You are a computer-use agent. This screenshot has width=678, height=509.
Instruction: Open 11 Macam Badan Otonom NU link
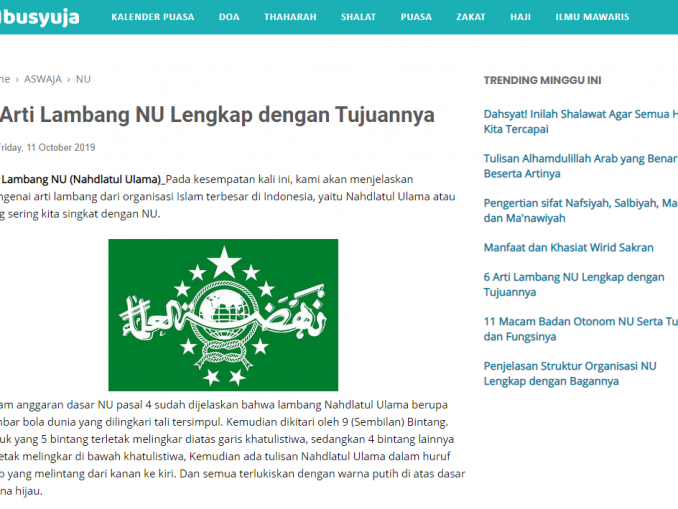(581, 329)
